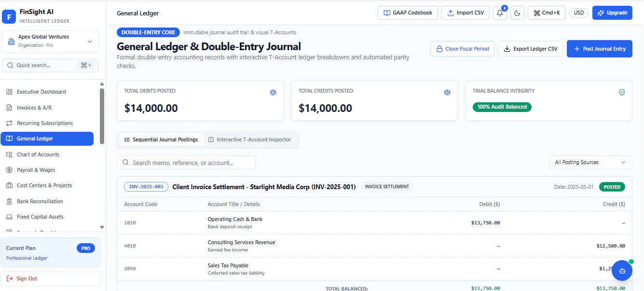The height and width of the screenshot is (291, 644).
Task: Click the Payroll & Wages dollar icon
Action: pyautogui.click(x=9, y=170)
